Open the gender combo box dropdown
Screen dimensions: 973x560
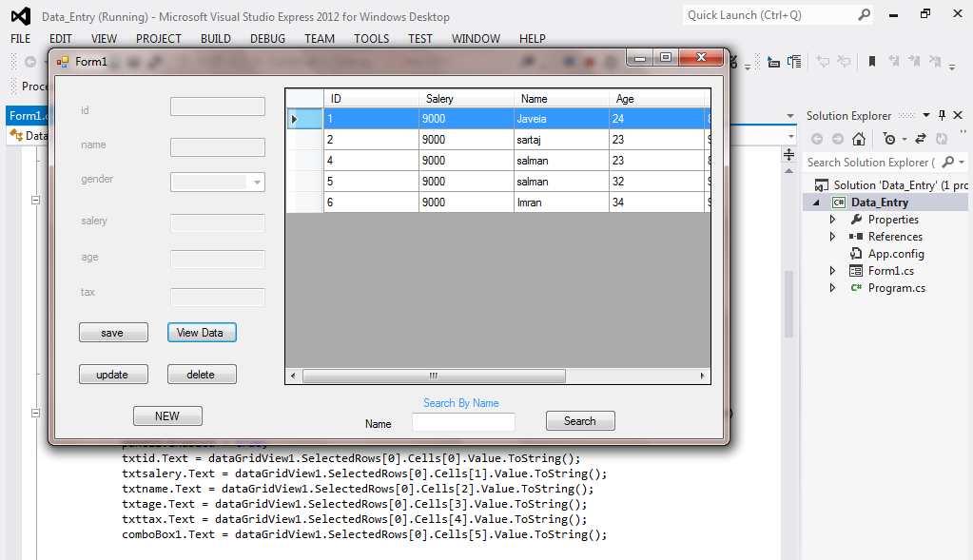tap(257, 183)
